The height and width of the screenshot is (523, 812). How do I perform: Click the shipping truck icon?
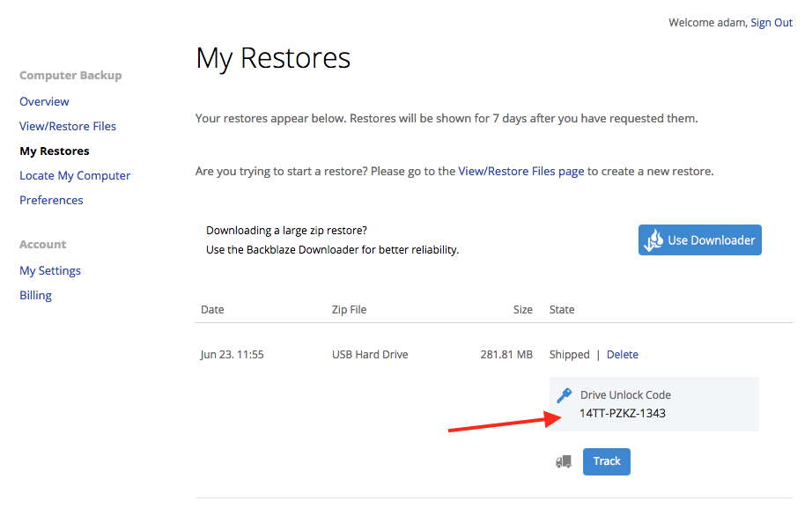pyautogui.click(x=564, y=461)
